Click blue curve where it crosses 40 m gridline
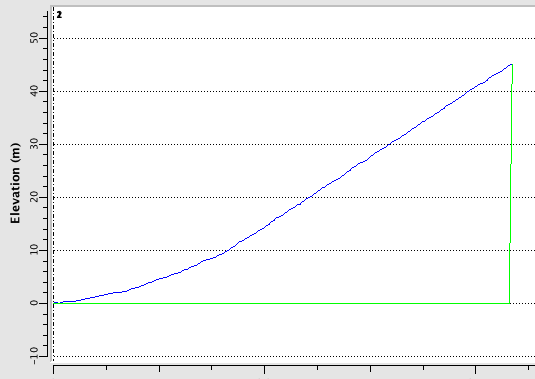This screenshot has height=379, width=535. 469,91
